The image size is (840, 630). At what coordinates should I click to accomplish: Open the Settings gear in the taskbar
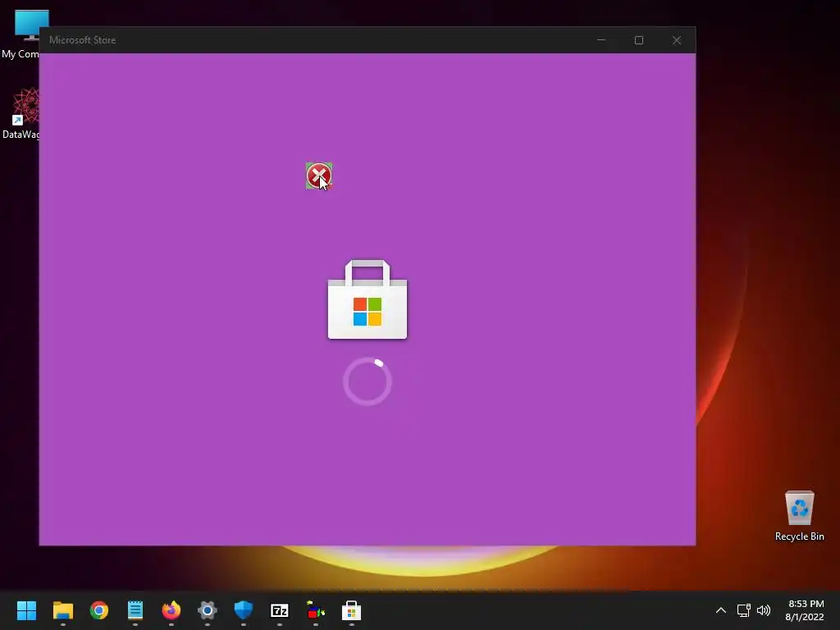click(208, 610)
